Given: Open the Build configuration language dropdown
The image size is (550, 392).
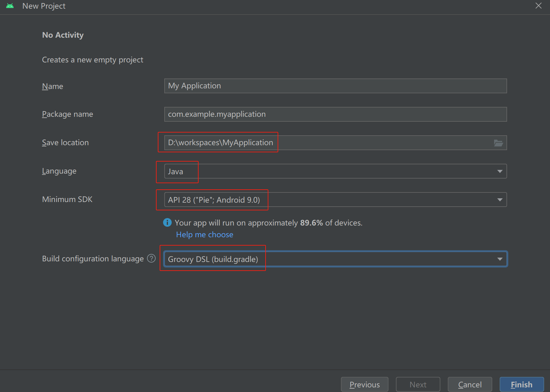Looking at the screenshot, I should click(335, 259).
